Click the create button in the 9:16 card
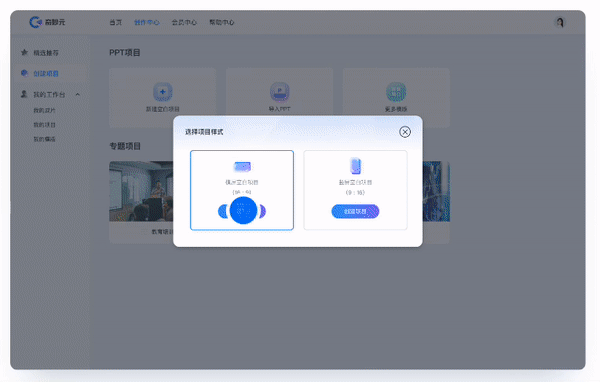 (355, 211)
